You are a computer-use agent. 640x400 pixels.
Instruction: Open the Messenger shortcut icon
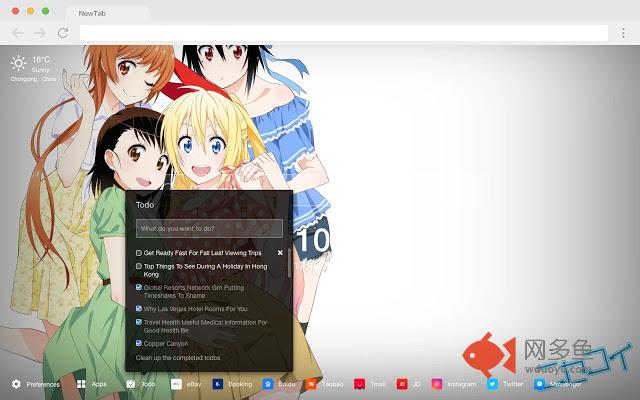(x=540, y=384)
